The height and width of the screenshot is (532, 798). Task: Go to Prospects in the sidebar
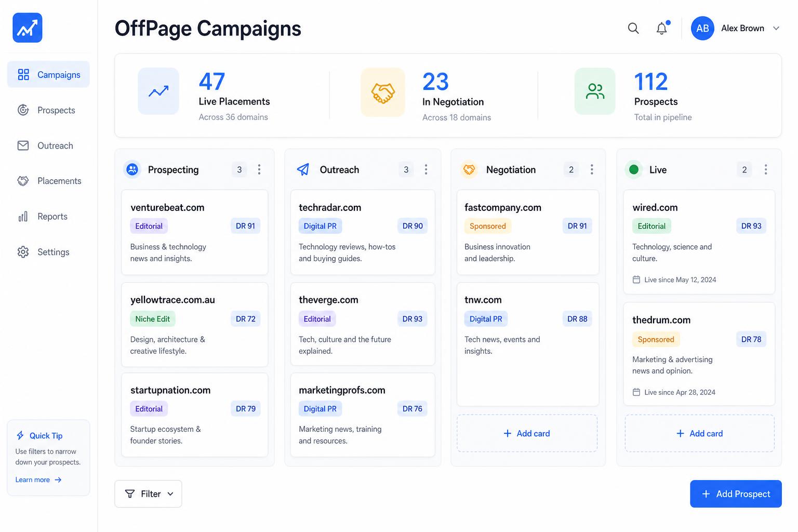(48, 110)
